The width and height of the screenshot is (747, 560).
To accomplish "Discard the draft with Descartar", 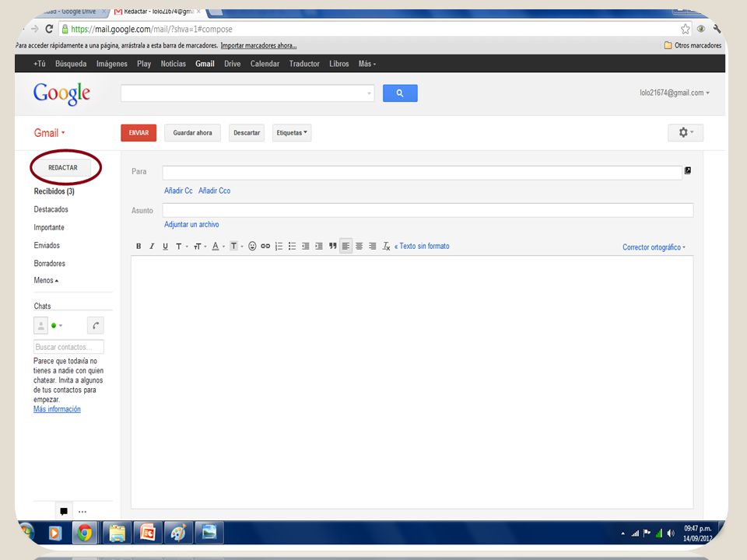I will coord(247,133).
